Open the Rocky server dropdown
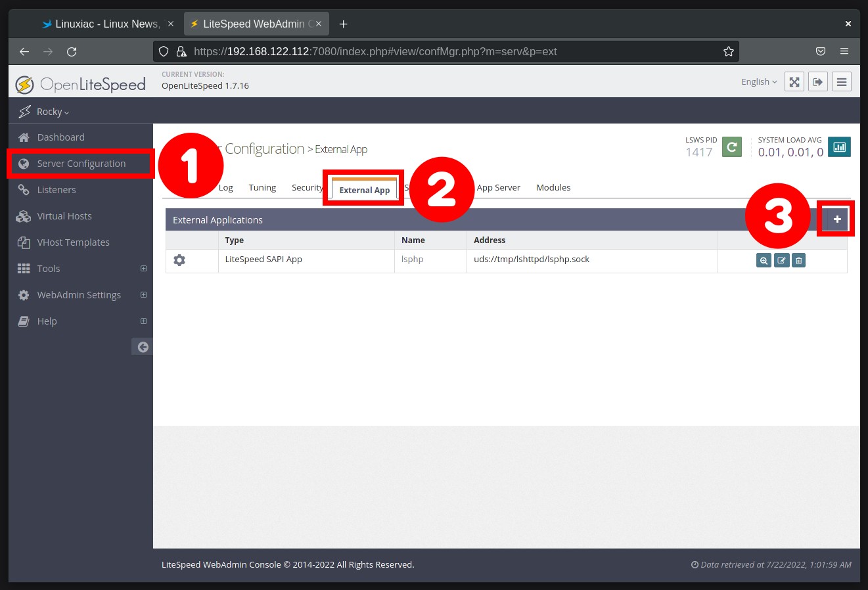868x590 pixels. (x=53, y=112)
